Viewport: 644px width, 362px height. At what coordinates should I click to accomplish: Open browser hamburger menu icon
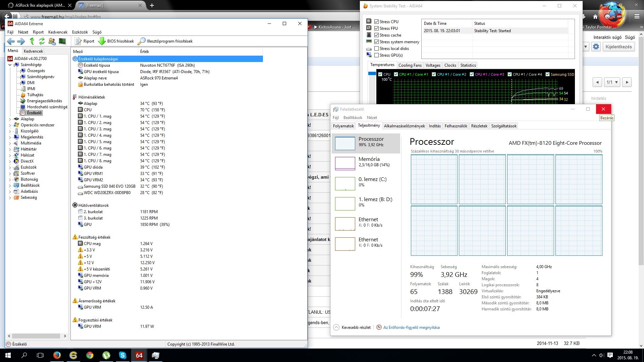637,16
